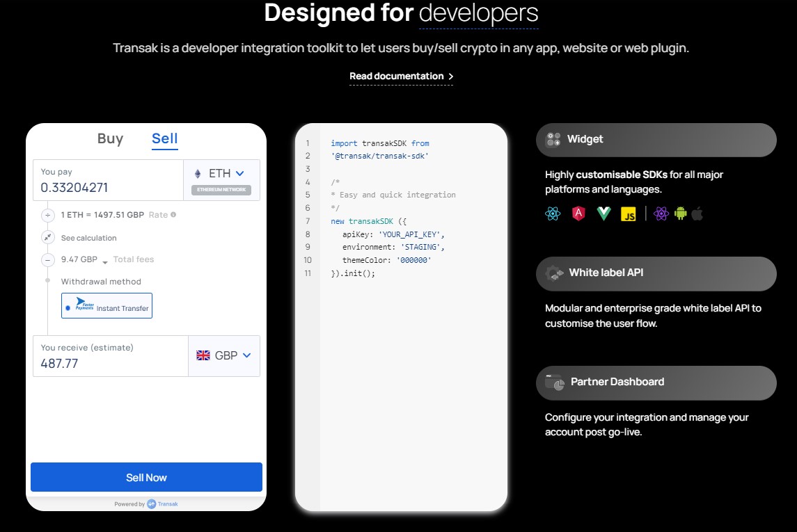
Task: Click the green Vue SDK icon
Action: 603,214
